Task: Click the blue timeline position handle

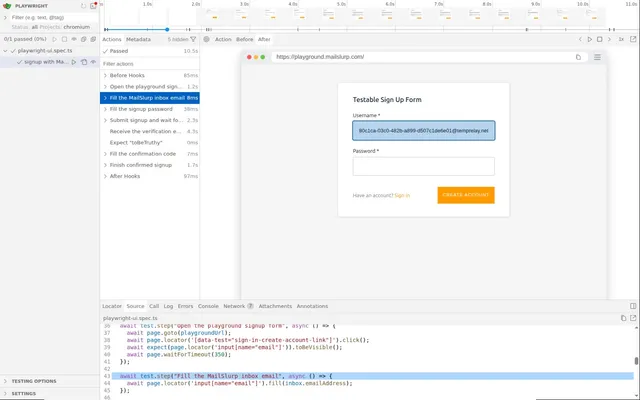Action: [x=167, y=29]
